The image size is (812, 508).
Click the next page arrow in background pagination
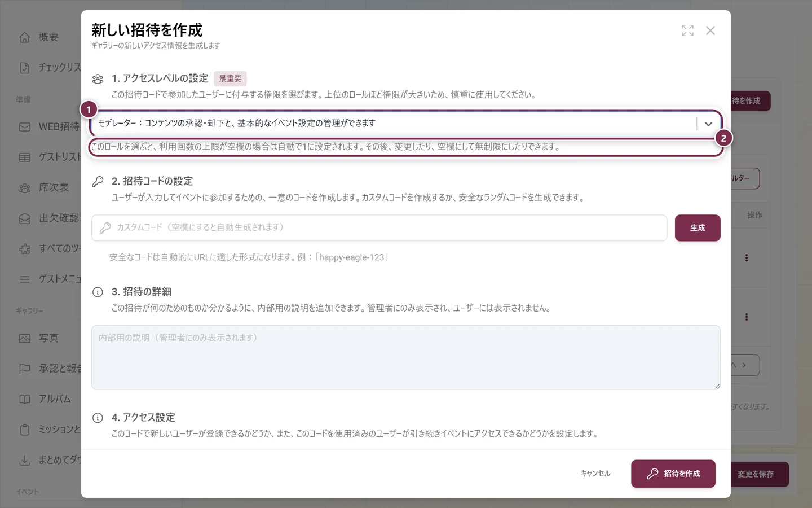click(744, 365)
